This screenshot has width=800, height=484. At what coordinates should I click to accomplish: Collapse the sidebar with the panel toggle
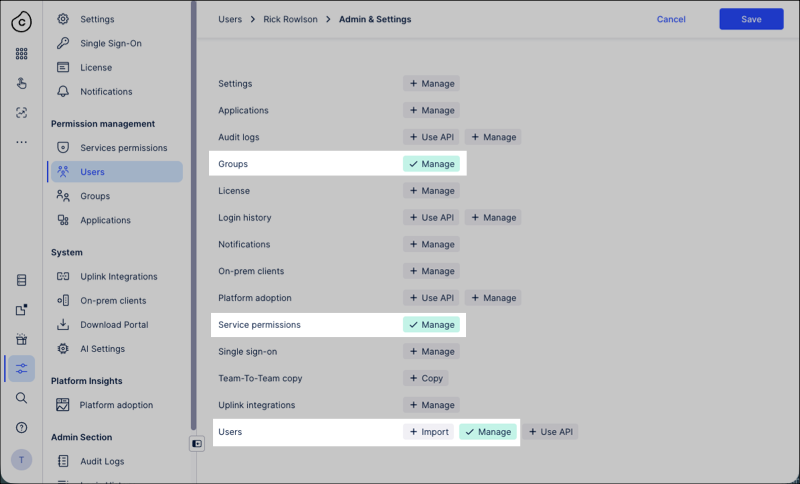coord(197,444)
